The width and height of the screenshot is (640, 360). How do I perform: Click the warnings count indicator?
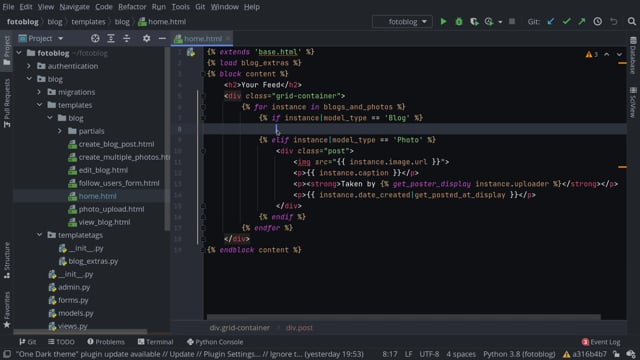(591, 54)
